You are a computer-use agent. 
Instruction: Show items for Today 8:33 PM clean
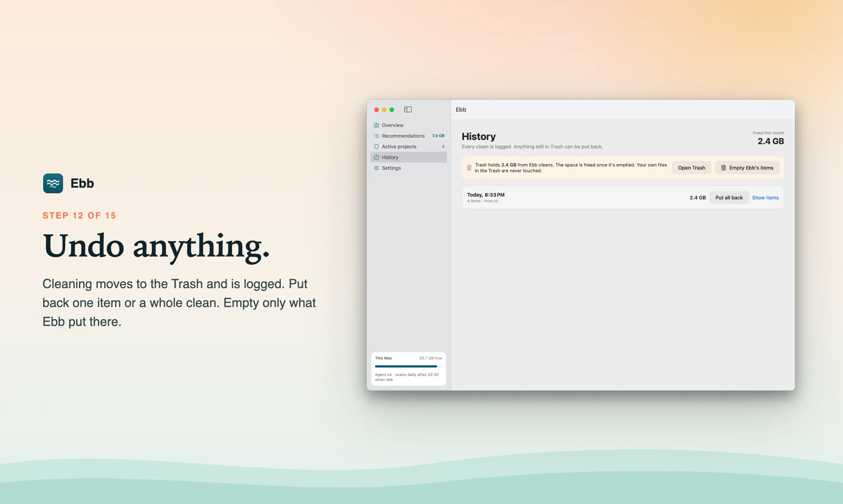765,198
